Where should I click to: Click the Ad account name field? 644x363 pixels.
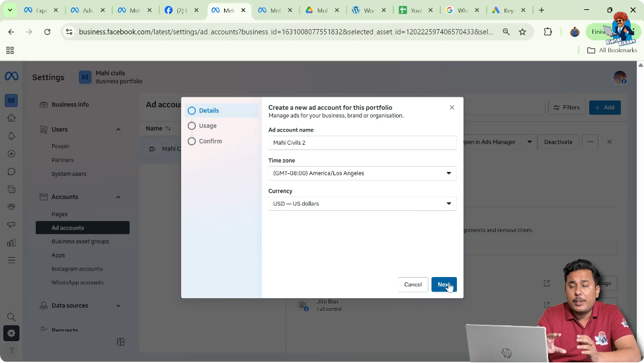[x=362, y=143]
